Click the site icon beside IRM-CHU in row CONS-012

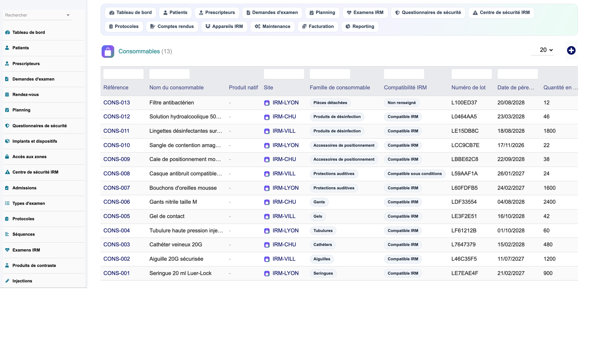[x=267, y=117]
